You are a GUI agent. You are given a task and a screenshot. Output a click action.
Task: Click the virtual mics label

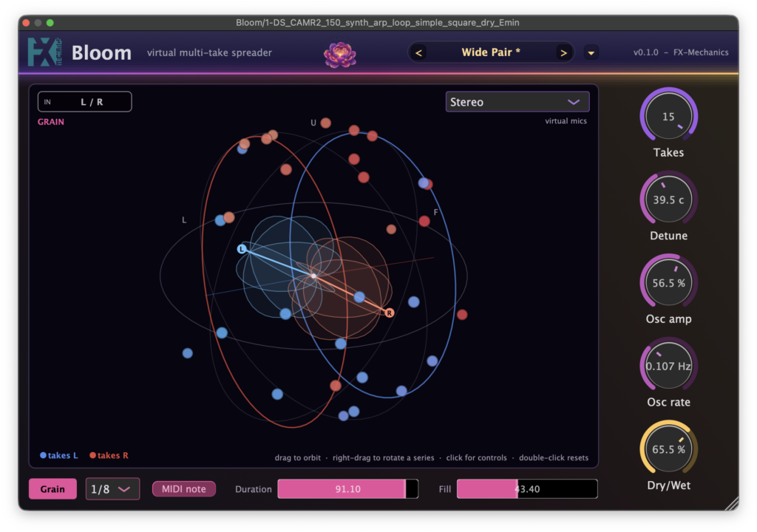pos(566,120)
